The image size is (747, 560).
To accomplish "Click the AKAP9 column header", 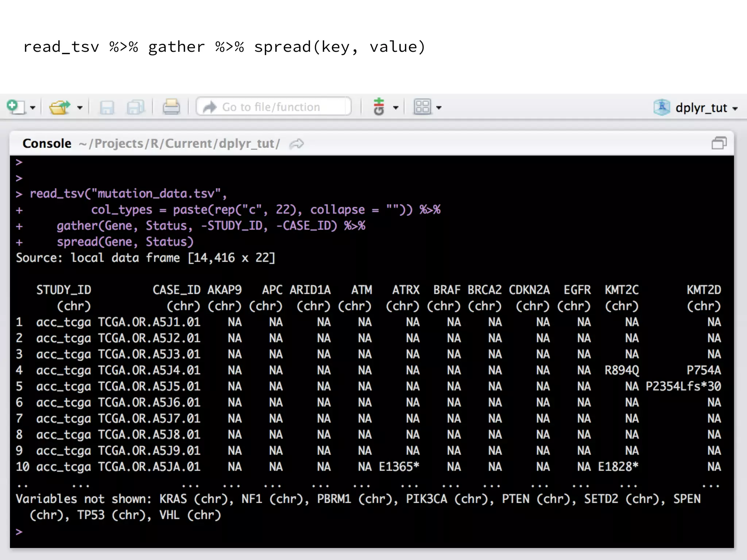I will pyautogui.click(x=225, y=290).
